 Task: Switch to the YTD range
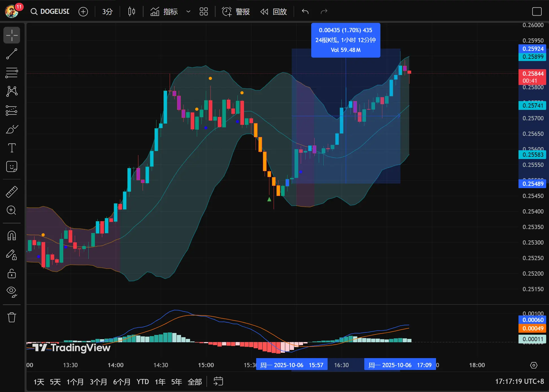[143, 382]
